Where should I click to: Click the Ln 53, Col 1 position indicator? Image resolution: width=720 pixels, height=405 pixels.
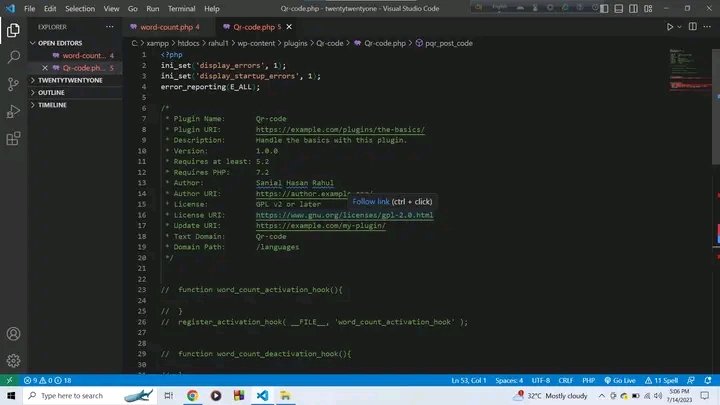point(468,380)
